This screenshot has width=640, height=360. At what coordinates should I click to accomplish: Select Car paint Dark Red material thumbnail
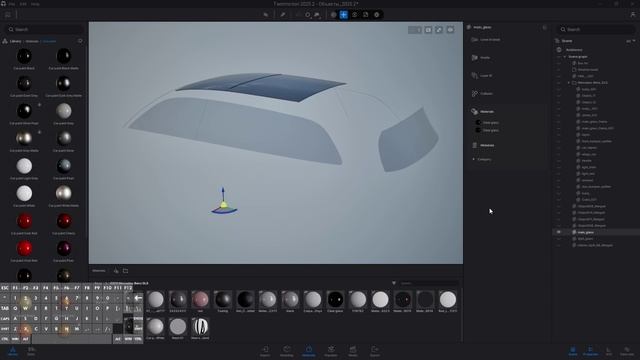pyautogui.click(x=24, y=221)
